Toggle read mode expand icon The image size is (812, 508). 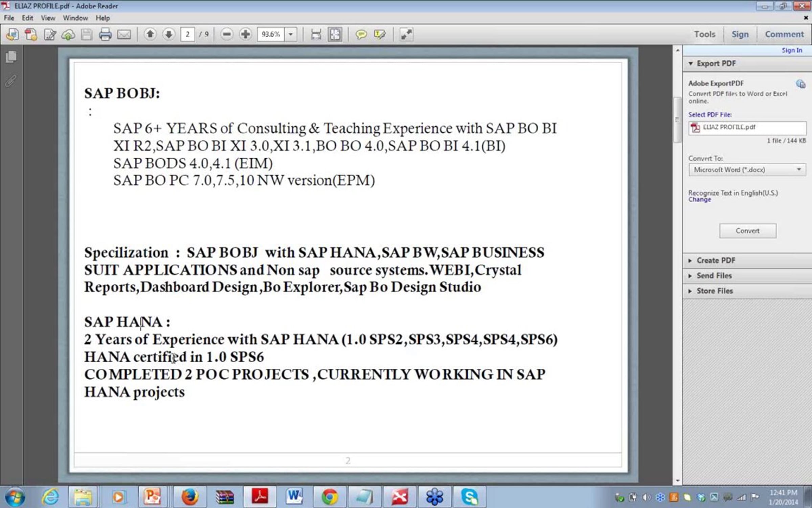406,34
